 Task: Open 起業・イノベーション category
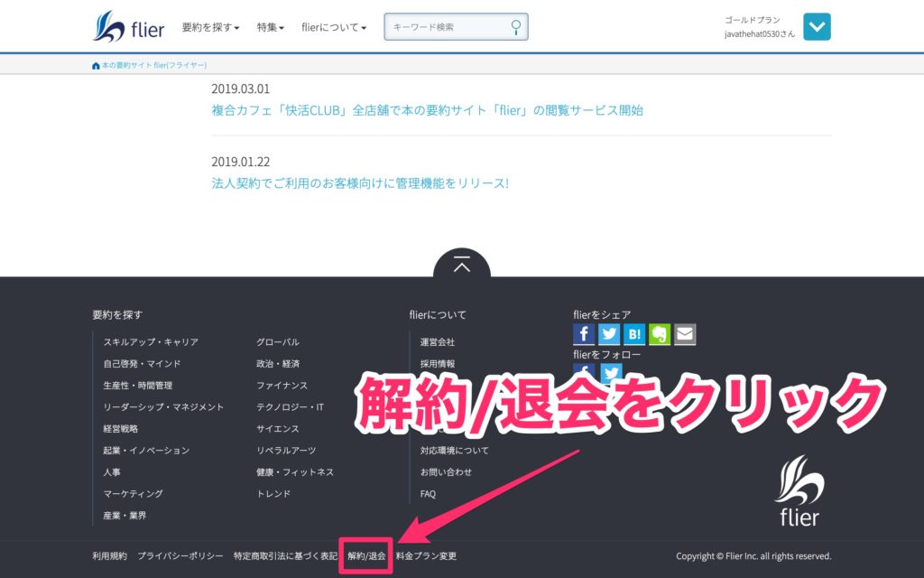(146, 451)
